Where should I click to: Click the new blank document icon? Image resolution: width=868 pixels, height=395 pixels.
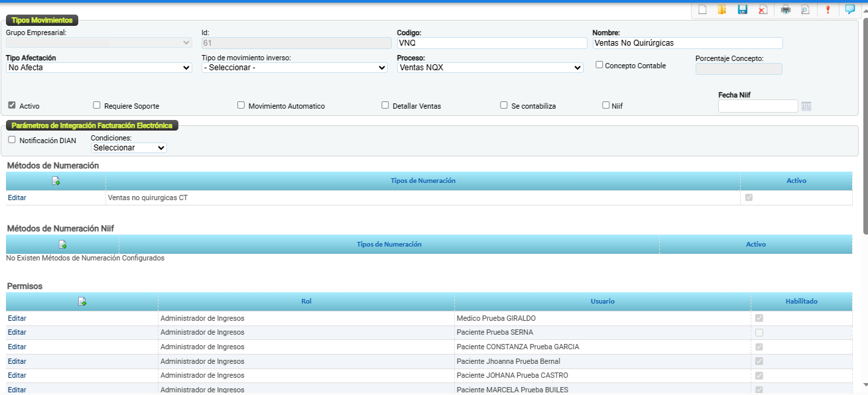(x=703, y=9)
